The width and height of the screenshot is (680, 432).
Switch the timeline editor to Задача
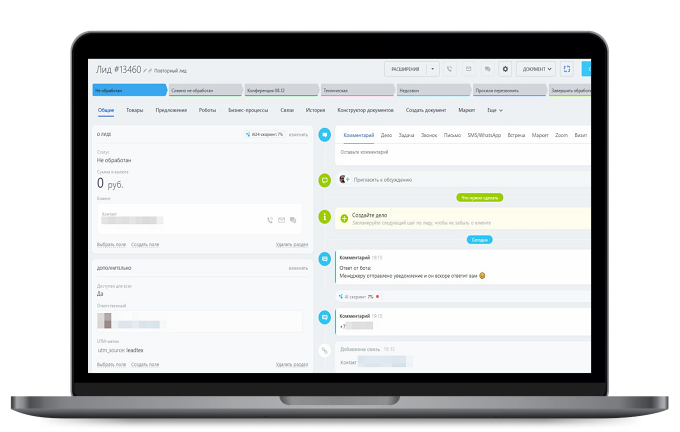coord(406,135)
